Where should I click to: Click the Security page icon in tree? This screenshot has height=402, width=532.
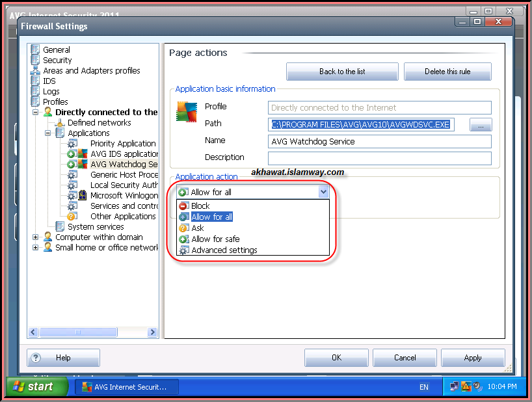[x=35, y=60]
